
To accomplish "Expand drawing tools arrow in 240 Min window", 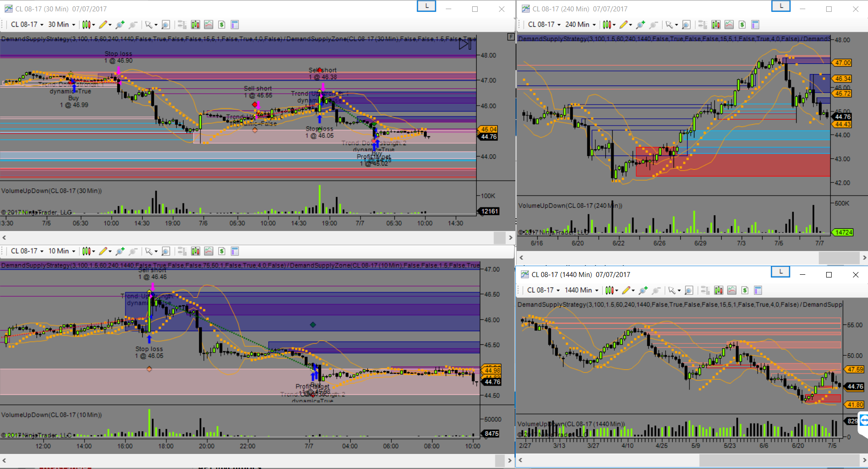I will 630,25.
